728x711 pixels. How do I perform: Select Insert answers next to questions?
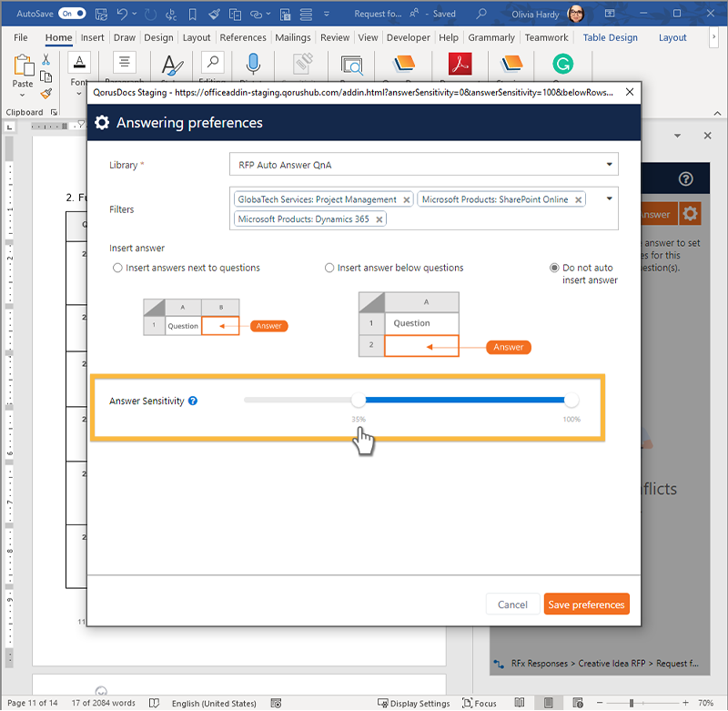[117, 268]
